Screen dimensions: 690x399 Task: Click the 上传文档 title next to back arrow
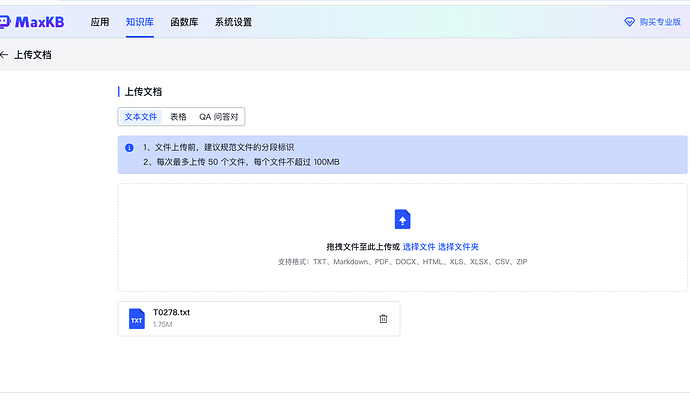(x=33, y=55)
